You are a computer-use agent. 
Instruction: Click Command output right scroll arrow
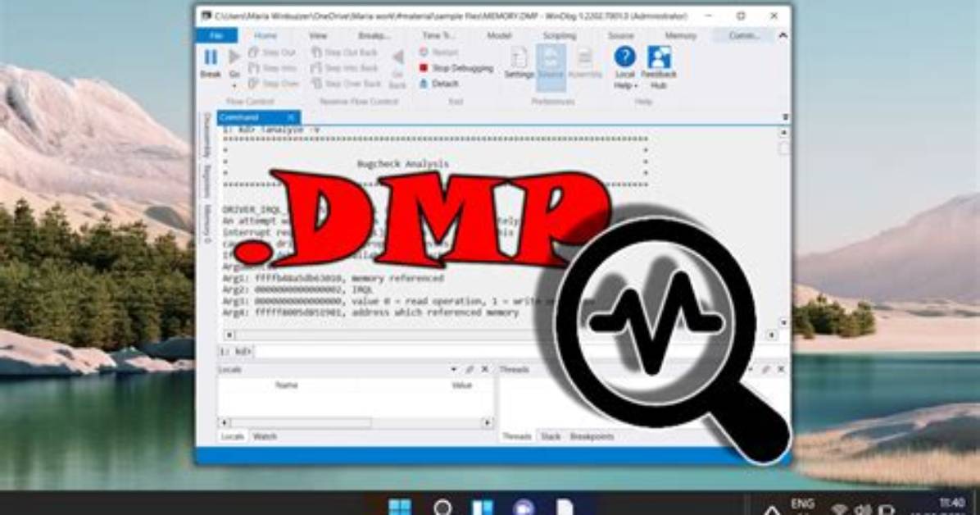(x=772, y=335)
